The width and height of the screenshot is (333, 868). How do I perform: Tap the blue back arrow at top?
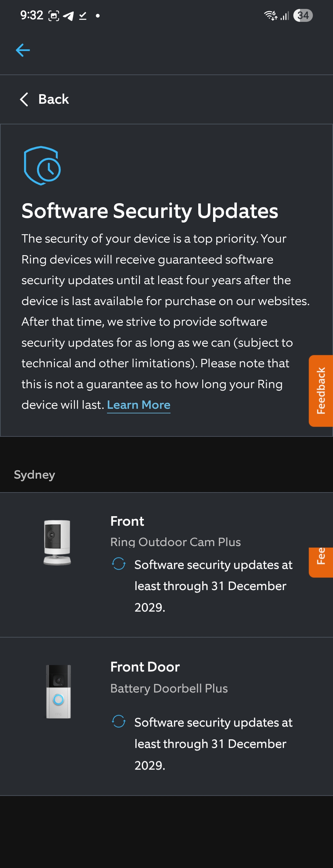pos(23,50)
